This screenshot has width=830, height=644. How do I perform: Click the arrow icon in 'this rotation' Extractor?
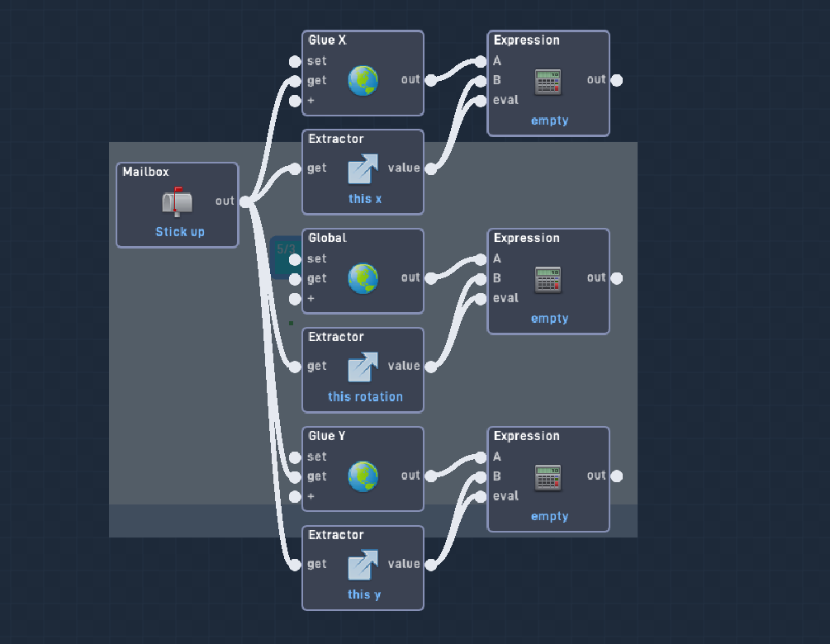pos(363,367)
